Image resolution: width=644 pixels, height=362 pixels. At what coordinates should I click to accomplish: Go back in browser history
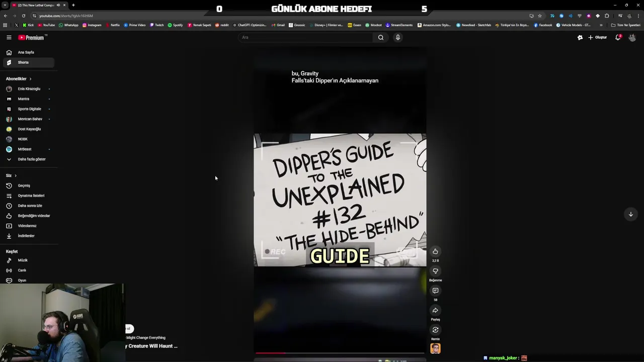[6, 16]
